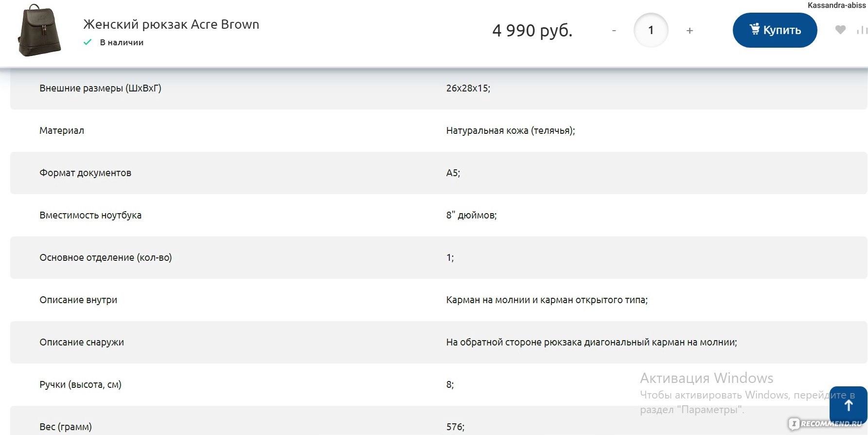Click the green В наличии checkmark icon
Image resolution: width=868 pixels, height=435 pixels.
point(88,42)
